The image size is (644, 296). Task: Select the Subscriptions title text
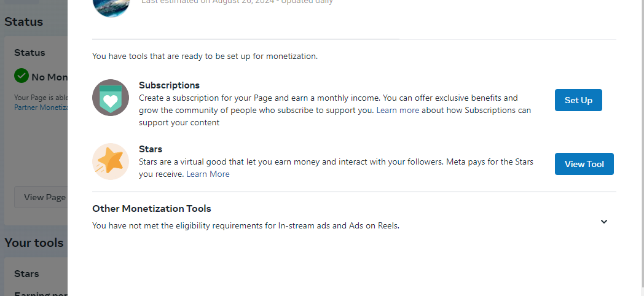169,85
